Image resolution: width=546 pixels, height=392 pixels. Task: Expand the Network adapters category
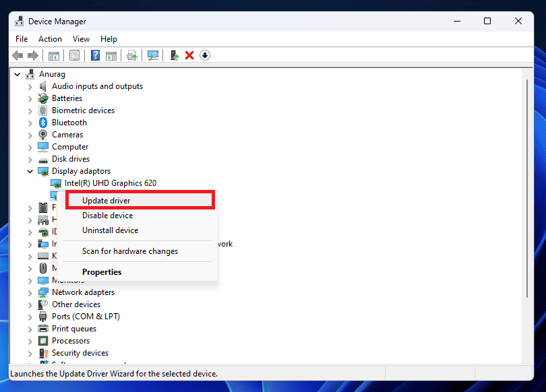pos(30,293)
